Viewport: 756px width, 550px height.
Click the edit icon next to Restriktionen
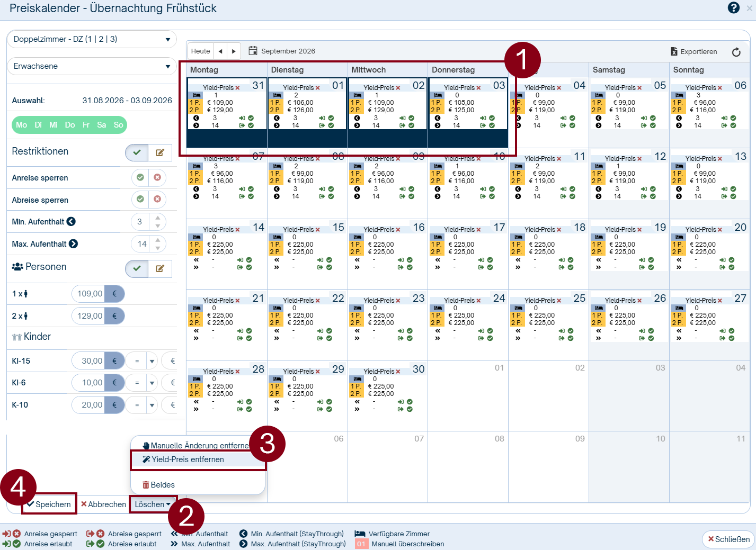[x=160, y=152]
